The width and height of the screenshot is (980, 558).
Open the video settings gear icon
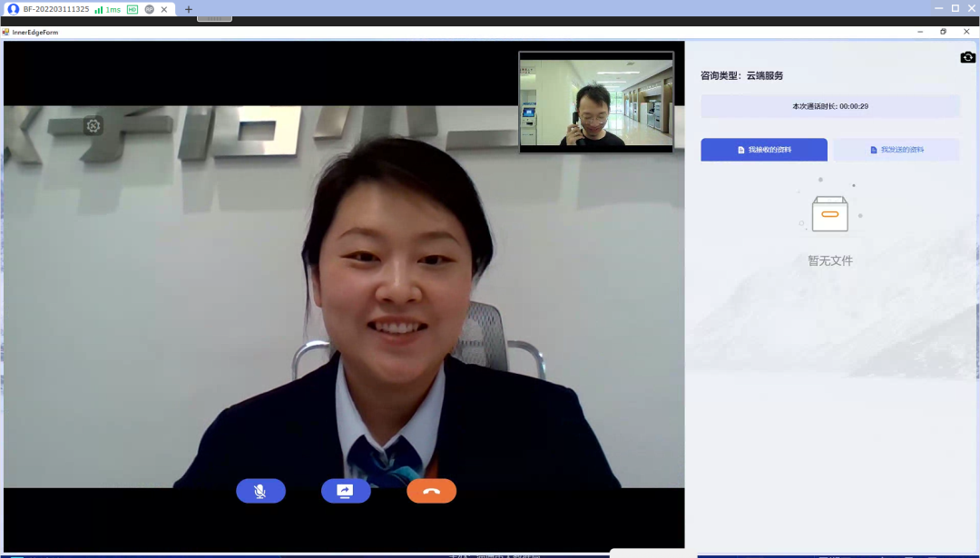[x=93, y=125]
